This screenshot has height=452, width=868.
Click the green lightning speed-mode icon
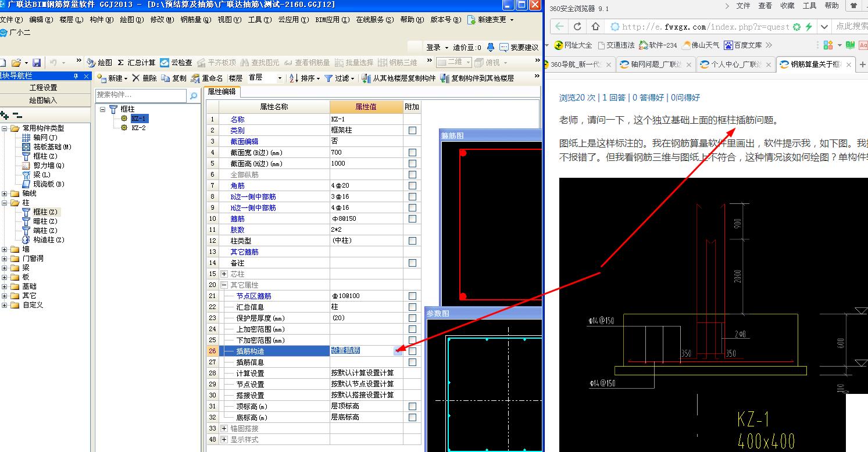(x=809, y=27)
